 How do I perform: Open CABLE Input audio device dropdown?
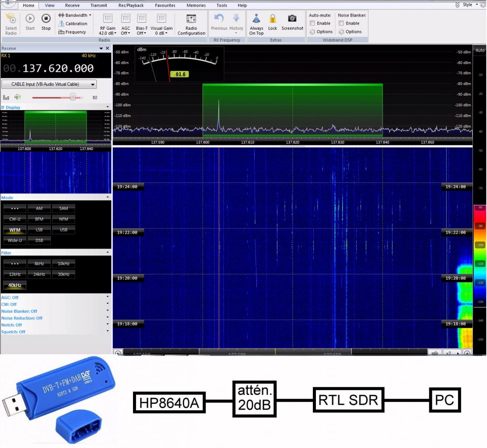point(49,84)
